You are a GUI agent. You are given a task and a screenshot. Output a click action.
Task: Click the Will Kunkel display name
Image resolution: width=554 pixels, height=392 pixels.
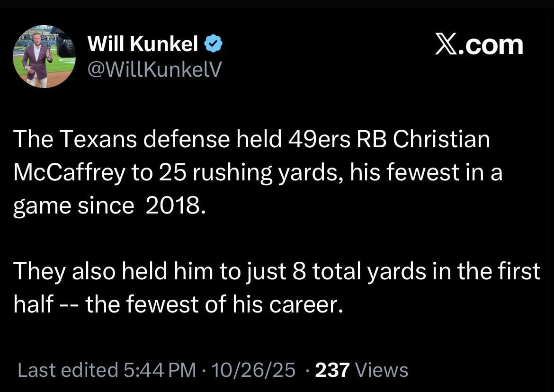click(143, 45)
